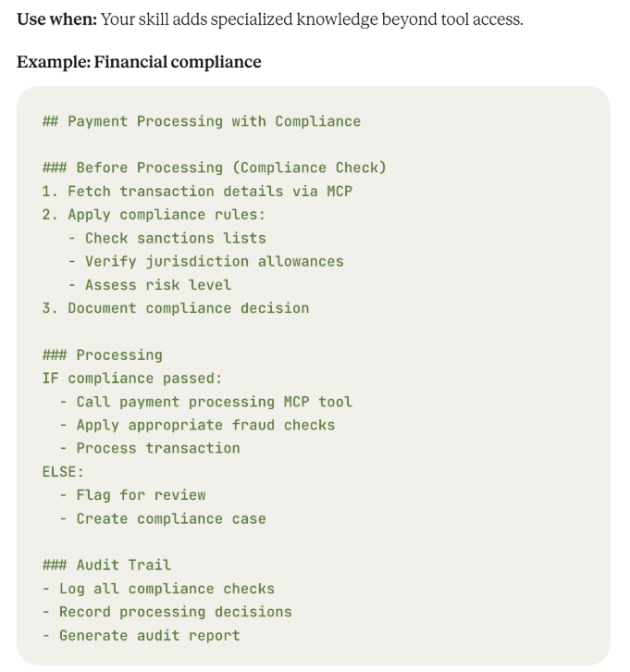Click the 'Flag for review' bullet
Viewport: 630px width, 672px height.
click(x=133, y=495)
